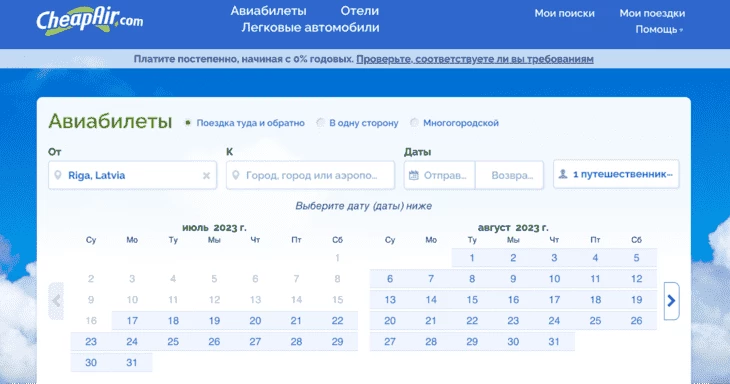Select August 16 in the calendar

(513, 300)
